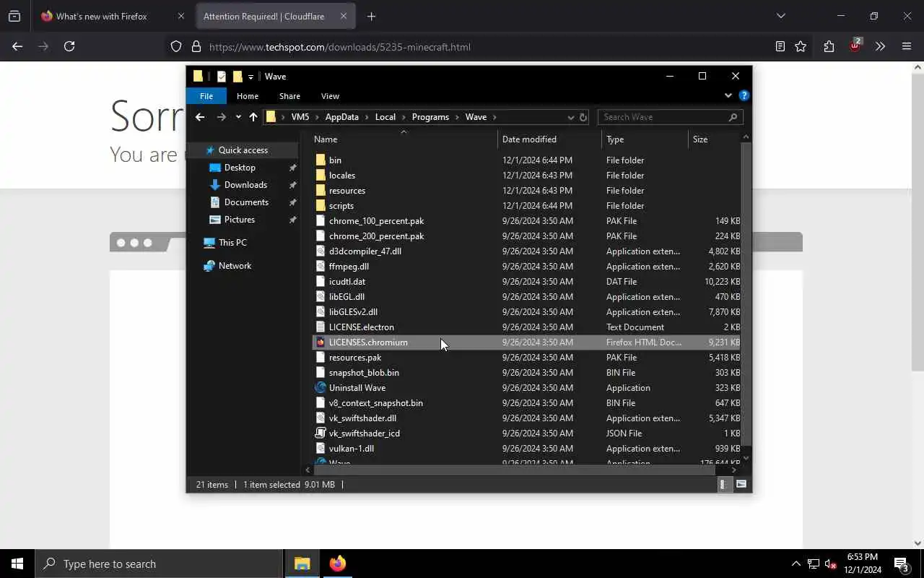Select the locales folder icon
924x578 pixels.
pyautogui.click(x=321, y=175)
